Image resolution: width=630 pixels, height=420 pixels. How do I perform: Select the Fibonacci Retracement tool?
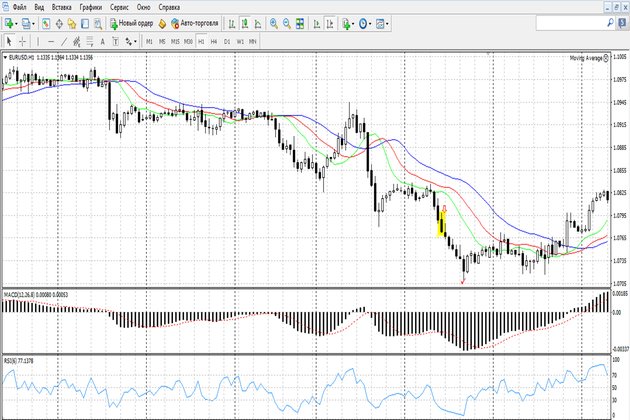point(90,41)
